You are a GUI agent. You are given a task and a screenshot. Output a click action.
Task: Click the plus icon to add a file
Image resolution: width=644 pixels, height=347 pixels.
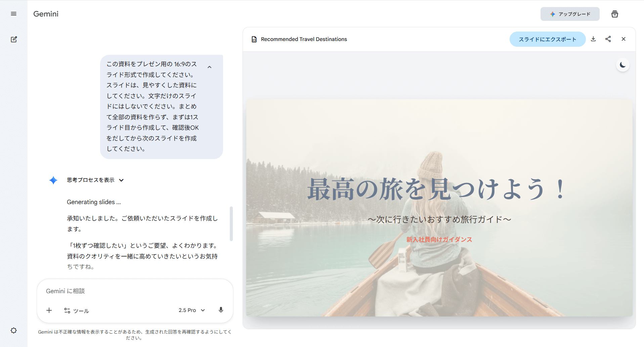pos(49,310)
